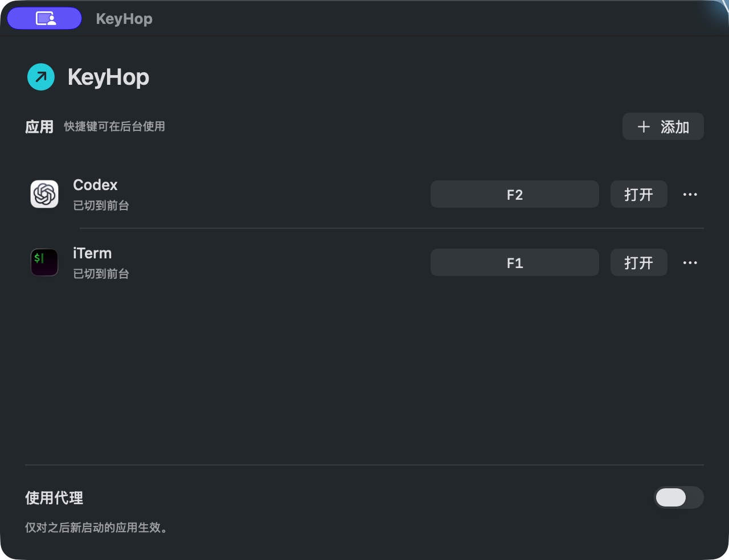729x560 pixels.
Task: Click the 应用 section heading
Action: pos(39,126)
